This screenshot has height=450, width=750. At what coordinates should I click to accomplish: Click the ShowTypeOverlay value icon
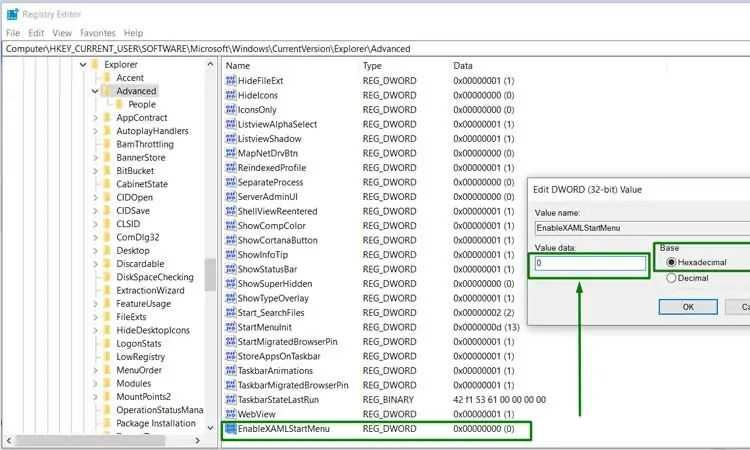tap(231, 298)
